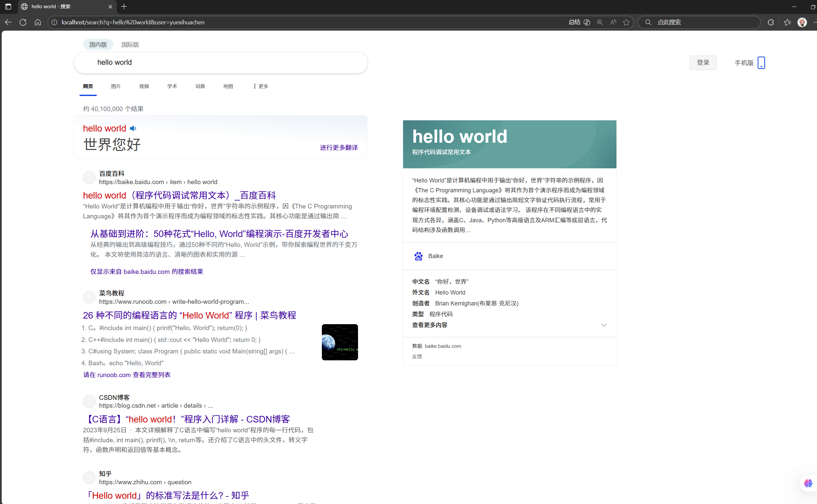Open the user profile avatar
This screenshot has width=817, height=504.
802,22
